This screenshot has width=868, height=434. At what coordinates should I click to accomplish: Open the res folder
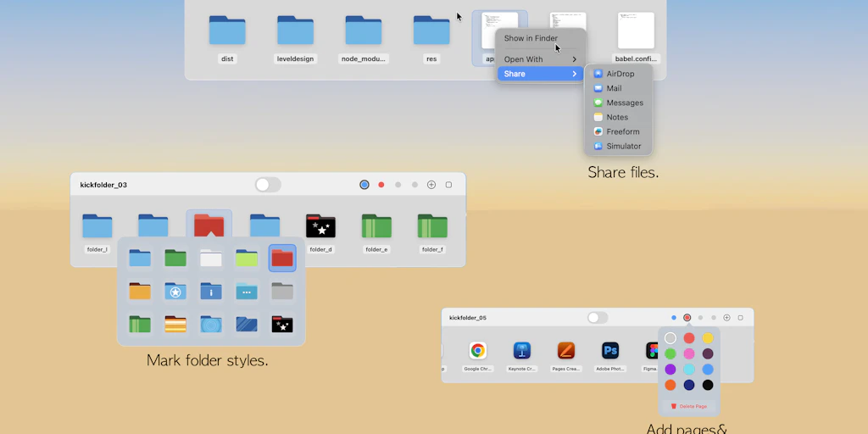(x=431, y=31)
